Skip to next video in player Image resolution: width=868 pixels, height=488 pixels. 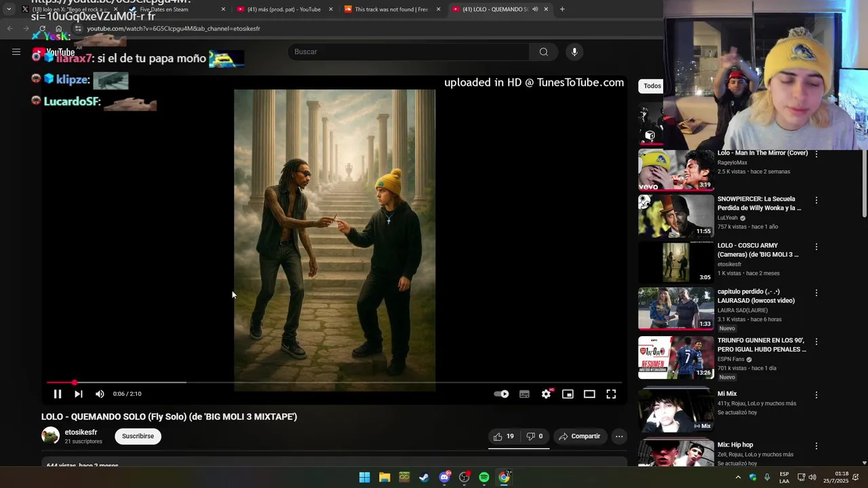(x=79, y=394)
